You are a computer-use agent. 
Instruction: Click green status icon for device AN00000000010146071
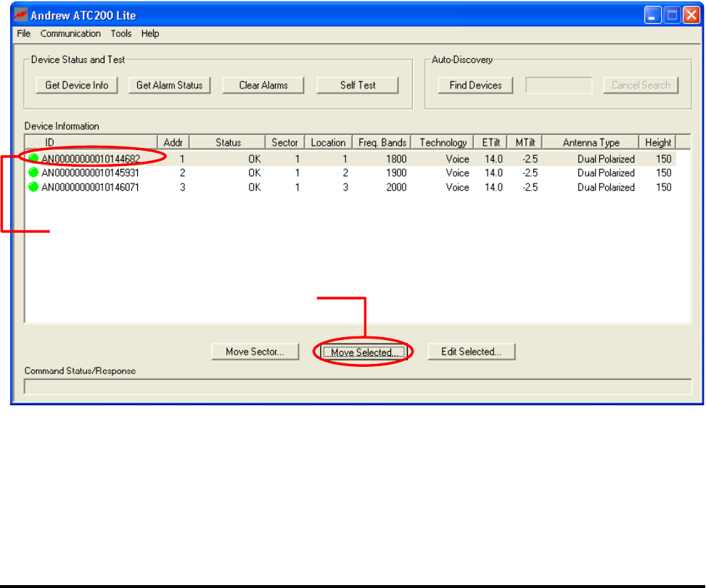pos(33,187)
